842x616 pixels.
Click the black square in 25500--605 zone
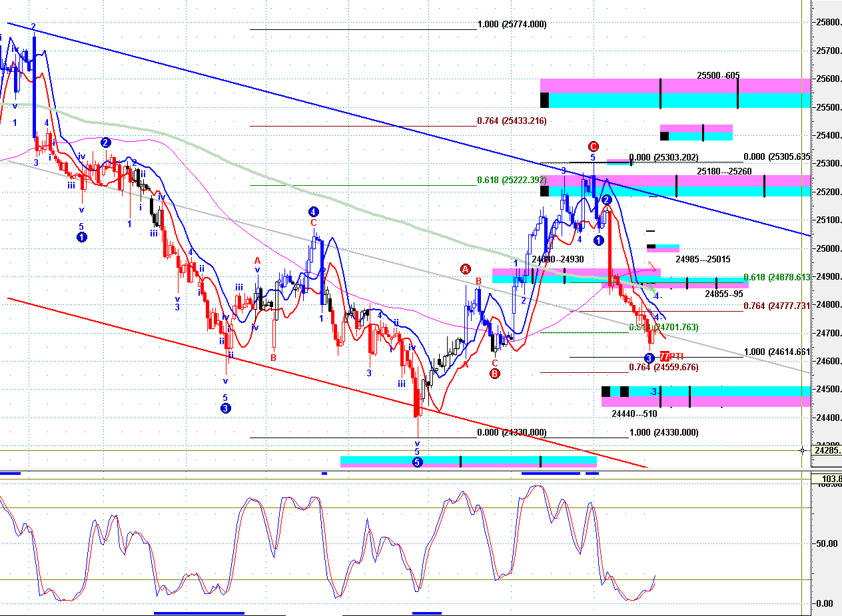[x=544, y=100]
